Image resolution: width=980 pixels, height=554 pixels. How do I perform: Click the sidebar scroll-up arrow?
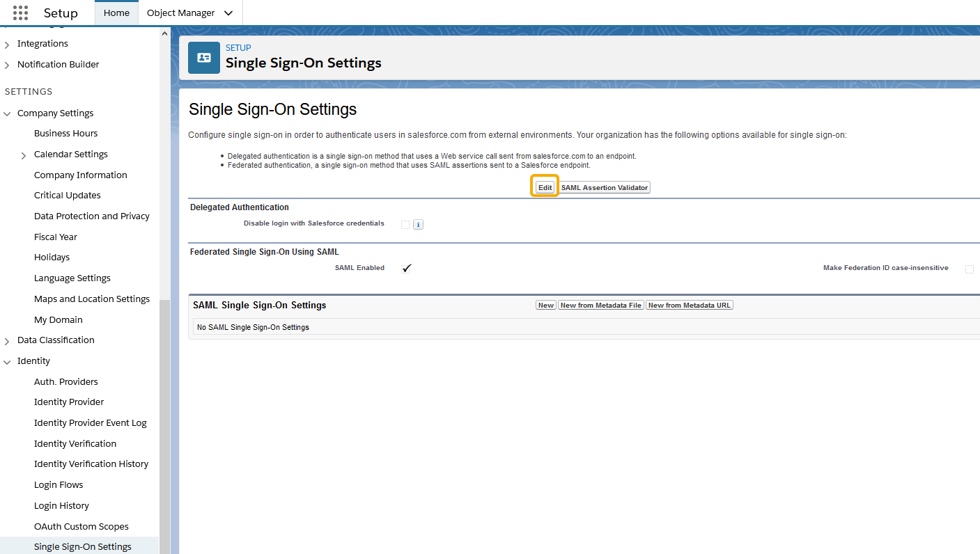164,33
